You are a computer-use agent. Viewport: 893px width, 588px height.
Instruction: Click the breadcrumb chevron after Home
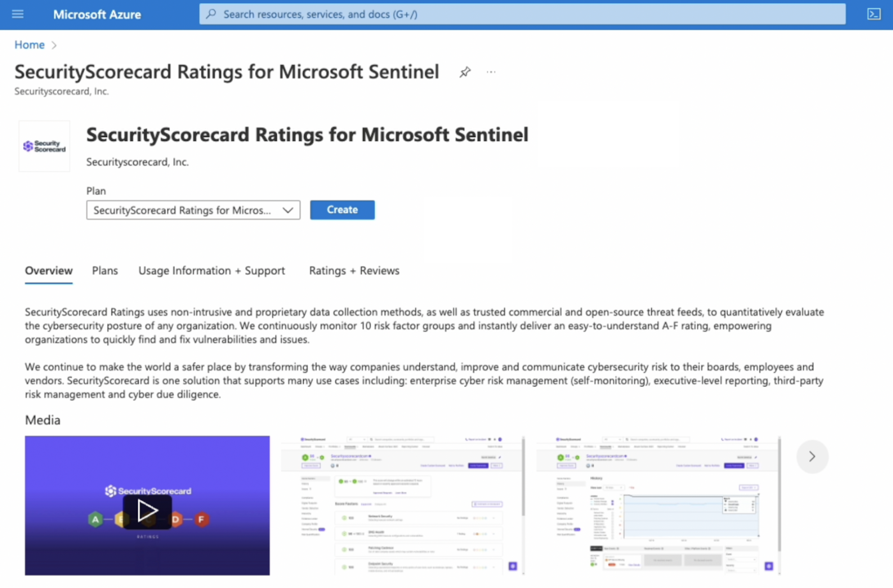point(54,45)
